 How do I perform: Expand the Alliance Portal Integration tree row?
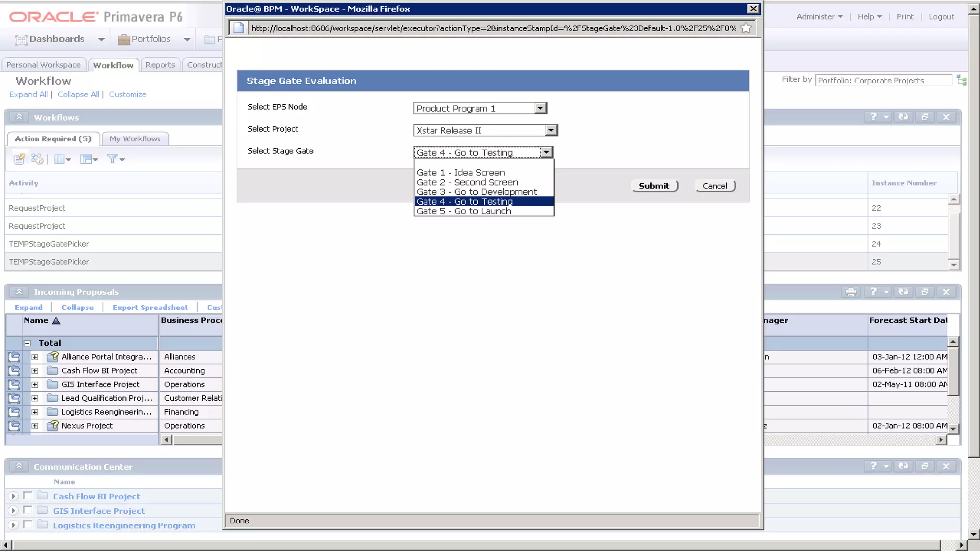(x=35, y=357)
